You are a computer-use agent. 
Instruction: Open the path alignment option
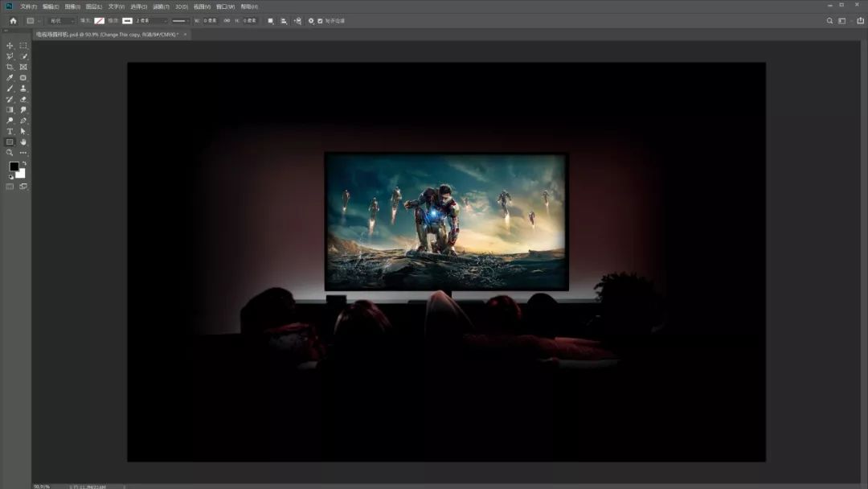coord(284,20)
